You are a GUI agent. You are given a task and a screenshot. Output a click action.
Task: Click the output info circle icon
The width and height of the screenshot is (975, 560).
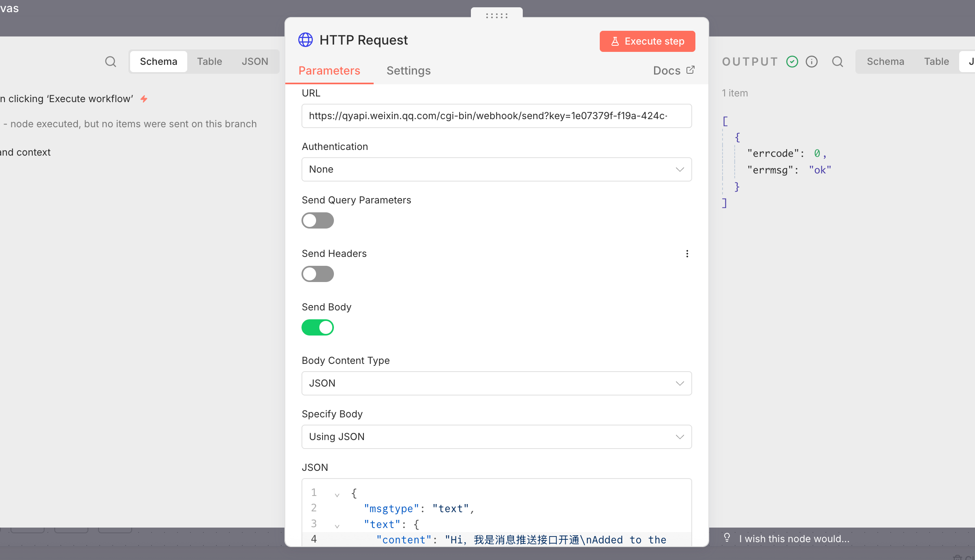pos(811,62)
